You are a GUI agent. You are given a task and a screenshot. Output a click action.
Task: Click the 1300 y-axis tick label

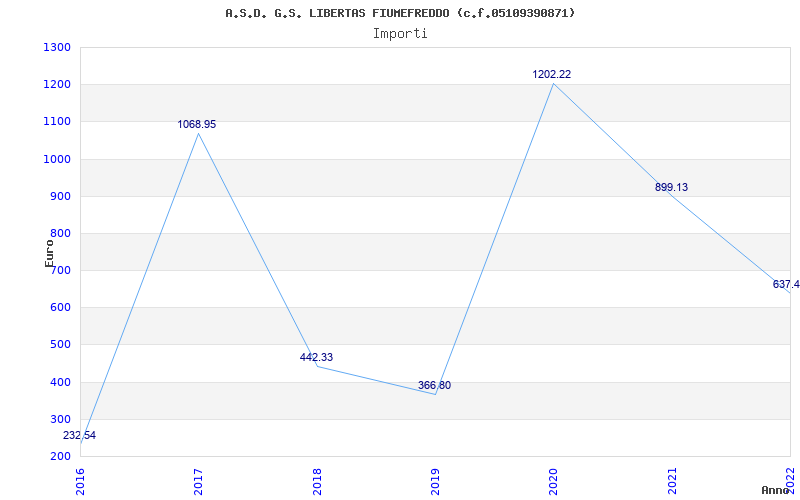coord(57,47)
